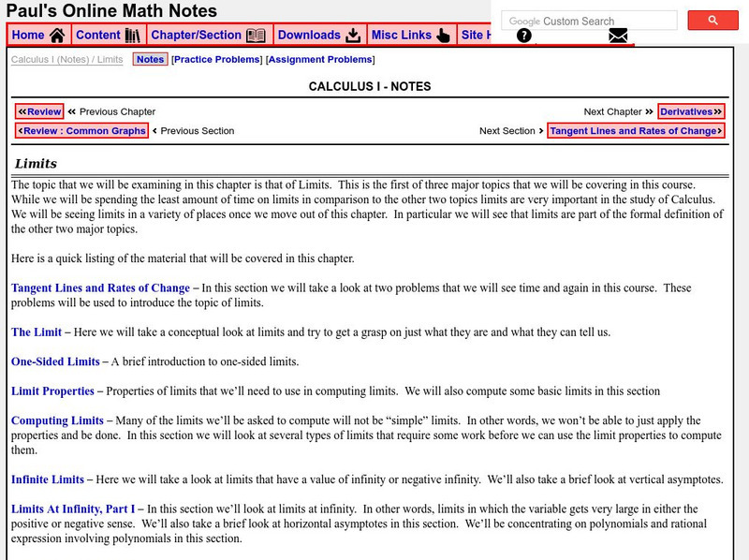Click the Chapter/Section open book icon
Image resolution: width=749 pixels, height=560 pixels.
(256, 36)
